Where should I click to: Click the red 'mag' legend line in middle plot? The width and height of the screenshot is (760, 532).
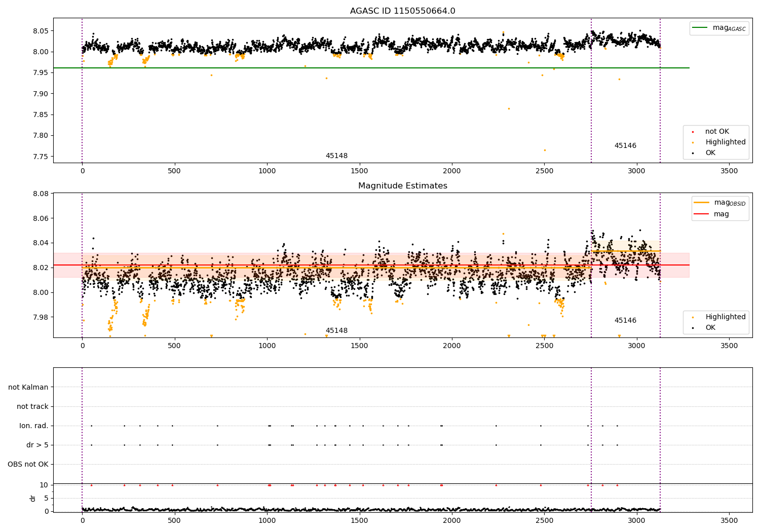click(702, 214)
